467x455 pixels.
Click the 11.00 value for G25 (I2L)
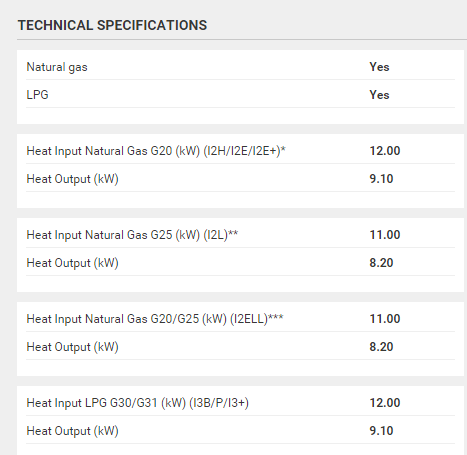(x=385, y=235)
